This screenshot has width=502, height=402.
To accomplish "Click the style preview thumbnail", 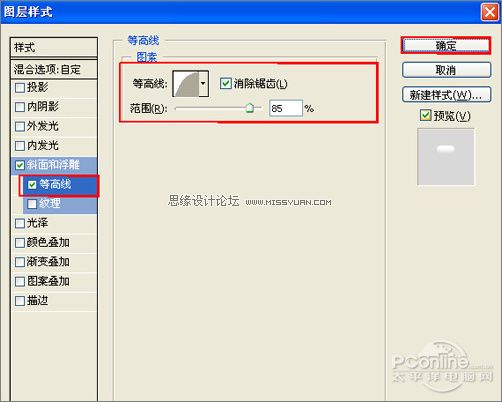I will point(446,157).
